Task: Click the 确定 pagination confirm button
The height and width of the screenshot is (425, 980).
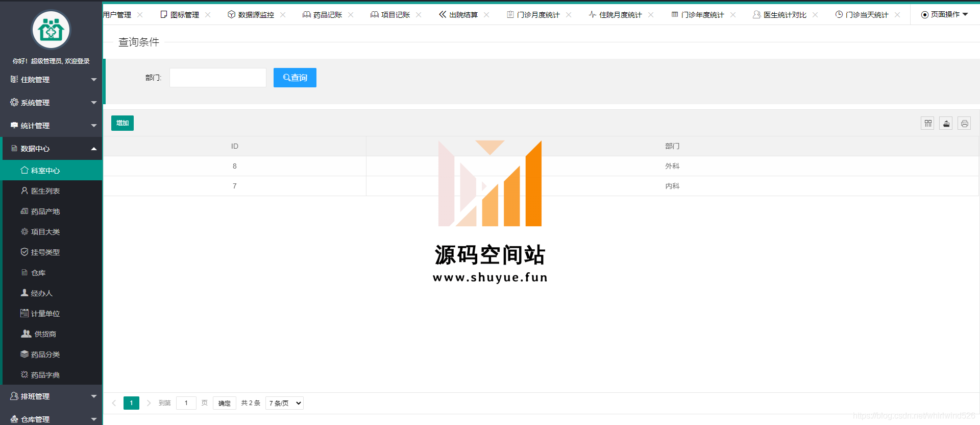Action: pyautogui.click(x=224, y=403)
